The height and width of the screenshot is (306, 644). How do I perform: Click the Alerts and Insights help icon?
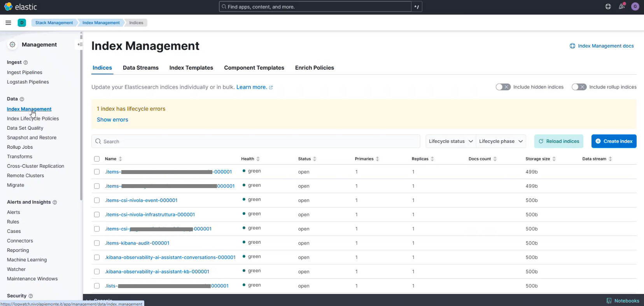[x=55, y=202]
